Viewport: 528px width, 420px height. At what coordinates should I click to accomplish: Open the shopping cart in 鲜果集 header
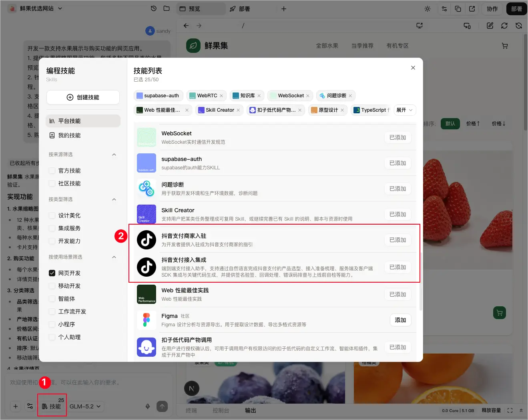505,46
